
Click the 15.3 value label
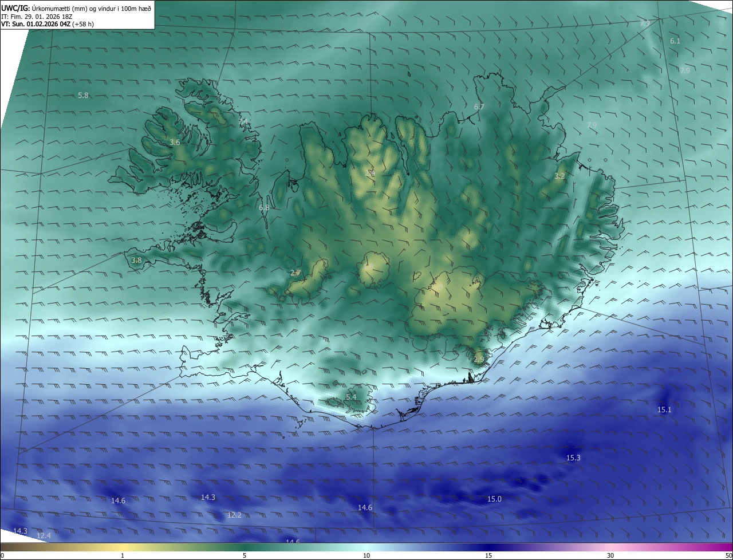point(573,458)
